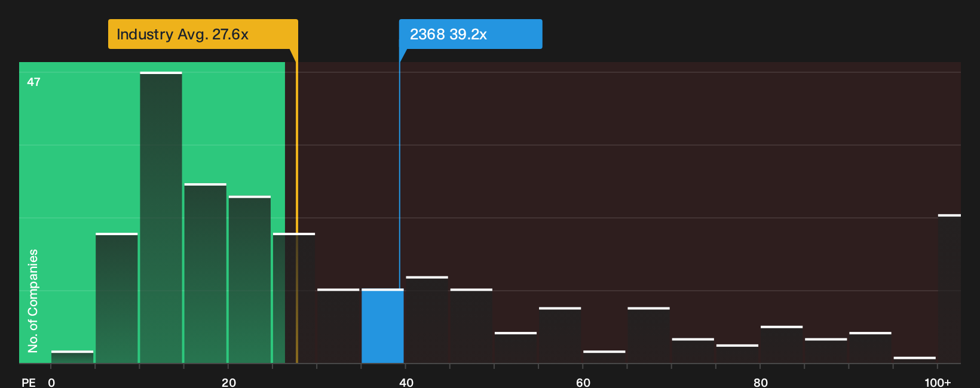Click the 'PE' axis label

click(x=29, y=383)
